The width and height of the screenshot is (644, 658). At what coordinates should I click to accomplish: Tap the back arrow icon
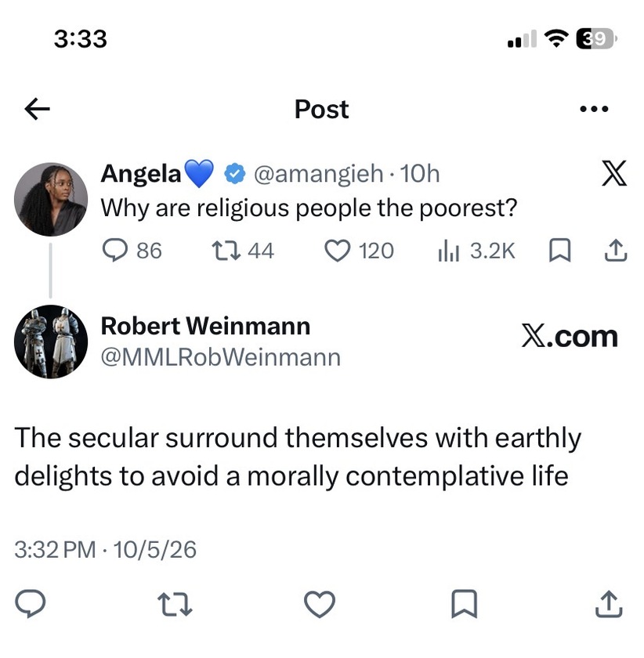click(37, 109)
